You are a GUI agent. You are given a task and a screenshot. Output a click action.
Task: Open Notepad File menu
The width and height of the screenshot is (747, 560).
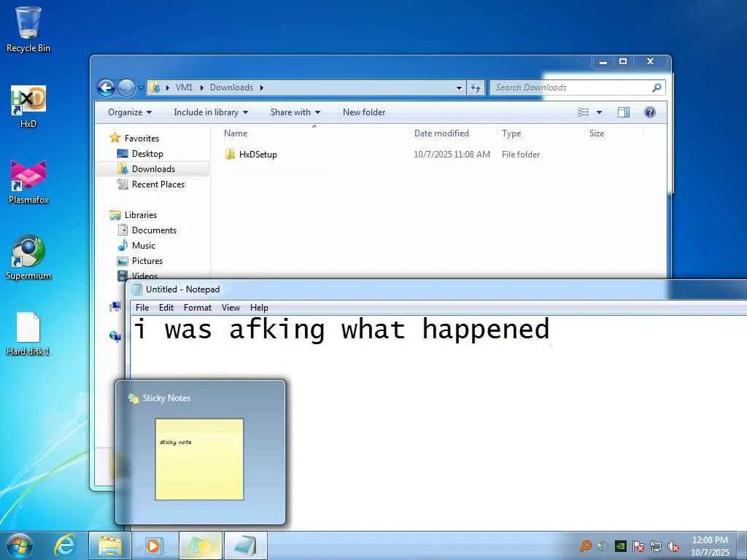coord(142,308)
